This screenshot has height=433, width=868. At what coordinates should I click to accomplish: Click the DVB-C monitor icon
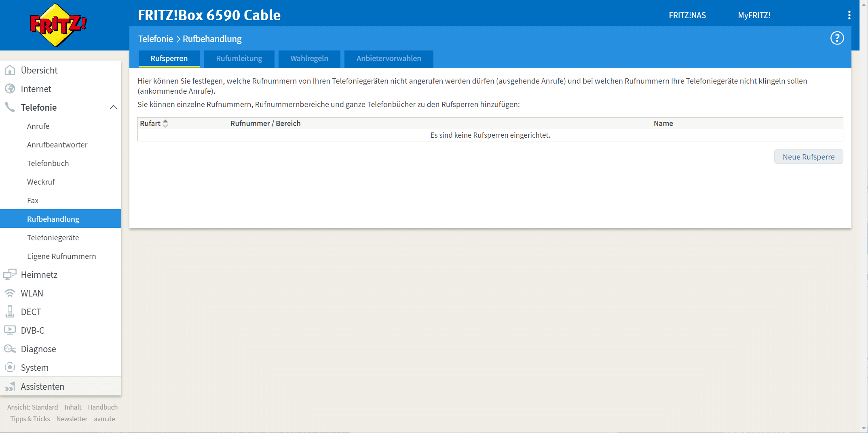click(x=10, y=330)
